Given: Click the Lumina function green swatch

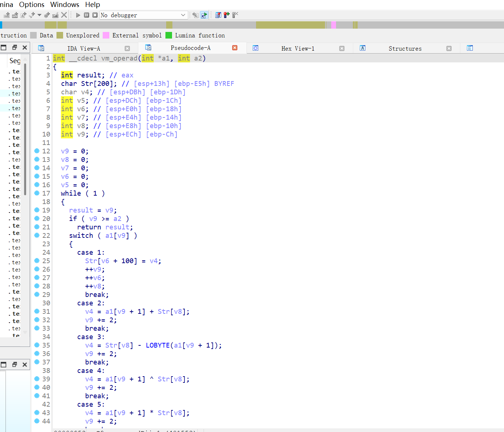Looking at the screenshot, I should pos(169,35).
